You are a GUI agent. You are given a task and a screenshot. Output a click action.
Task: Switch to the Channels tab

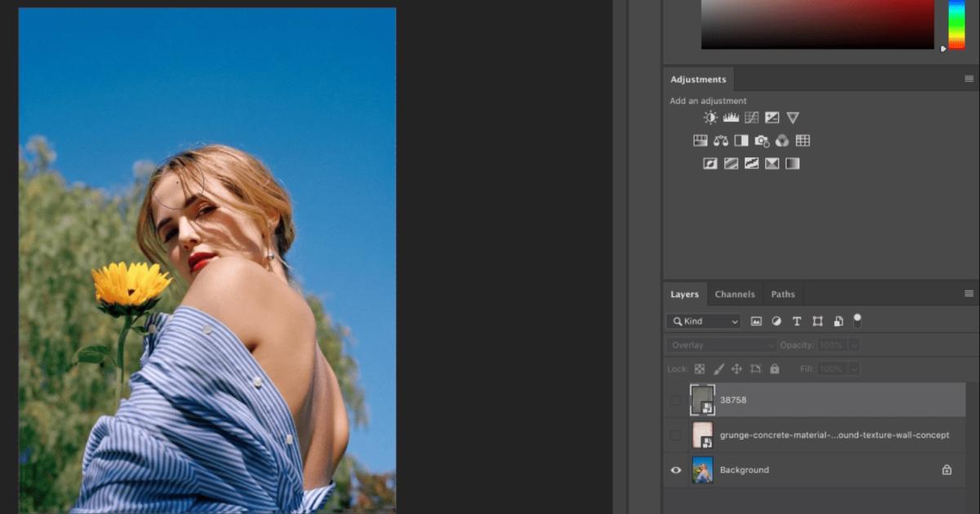(x=734, y=294)
